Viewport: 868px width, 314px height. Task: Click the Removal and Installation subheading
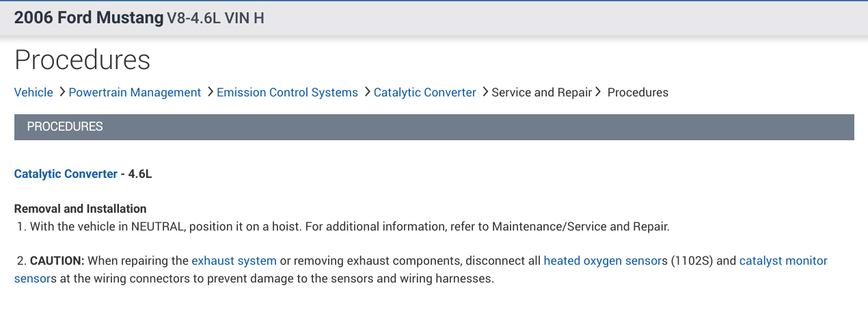[x=81, y=209]
